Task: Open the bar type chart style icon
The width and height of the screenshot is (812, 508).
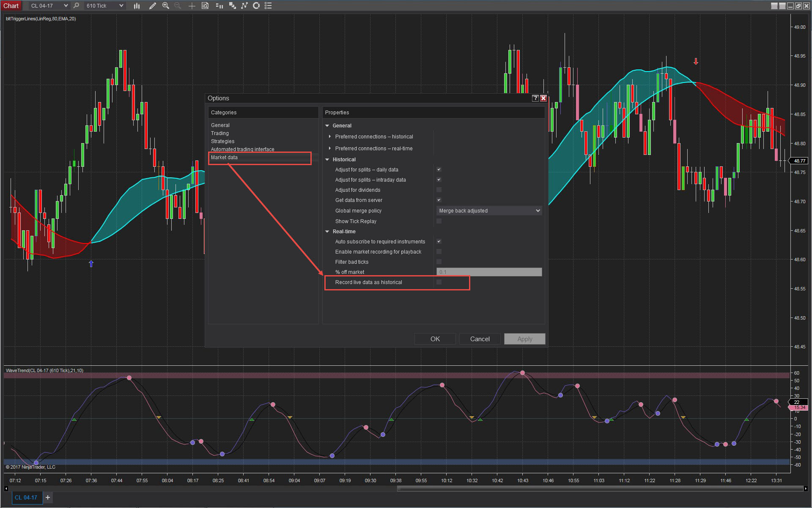Action: (x=137, y=6)
